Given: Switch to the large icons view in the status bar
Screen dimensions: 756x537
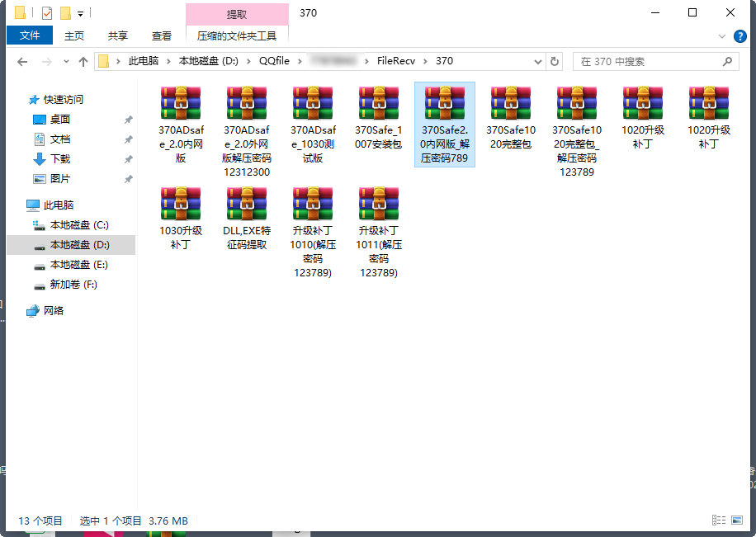Looking at the screenshot, I should pyautogui.click(x=737, y=521).
